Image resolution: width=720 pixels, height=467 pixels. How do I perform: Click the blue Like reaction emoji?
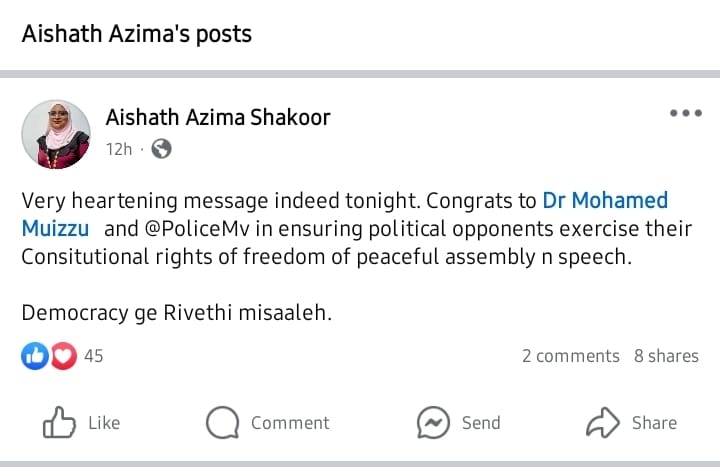pyautogui.click(x=34, y=355)
